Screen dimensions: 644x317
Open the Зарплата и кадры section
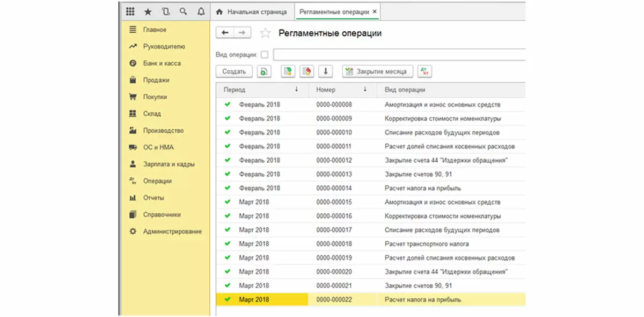pos(169,164)
